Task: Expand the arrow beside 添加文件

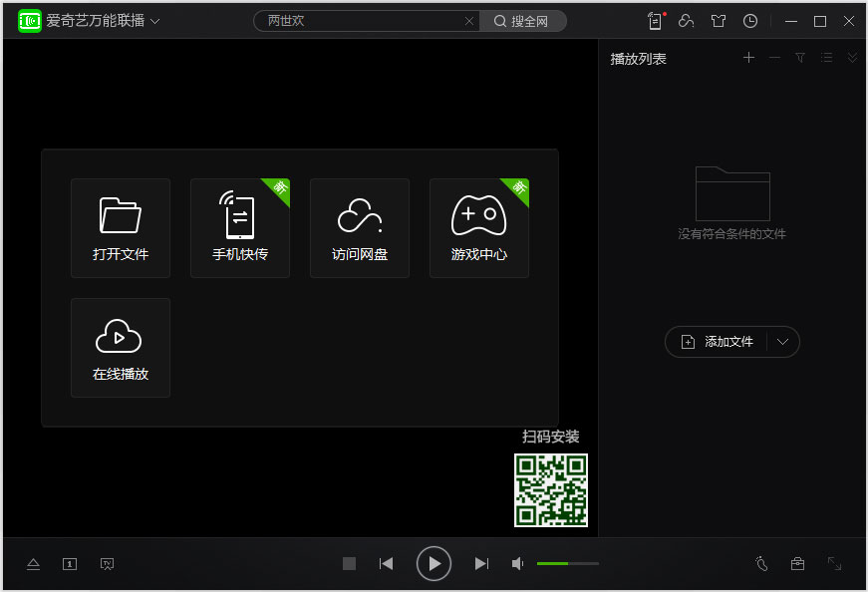Action: click(783, 342)
